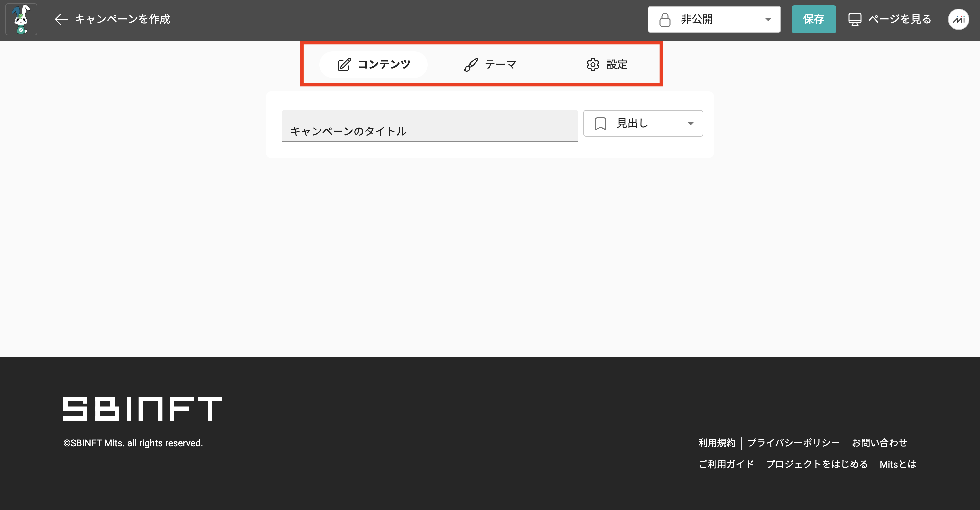Open the Mitsとは footer link
This screenshot has height=510, width=980.
point(898,464)
